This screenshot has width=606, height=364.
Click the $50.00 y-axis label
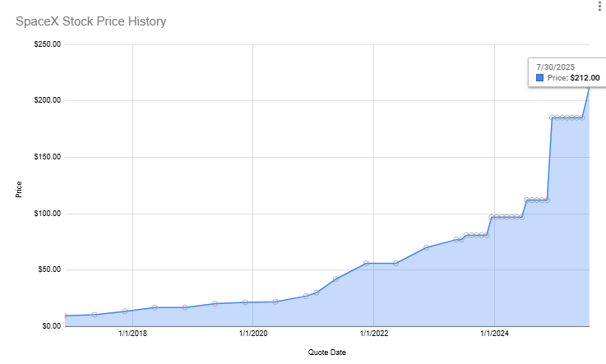tap(49, 270)
